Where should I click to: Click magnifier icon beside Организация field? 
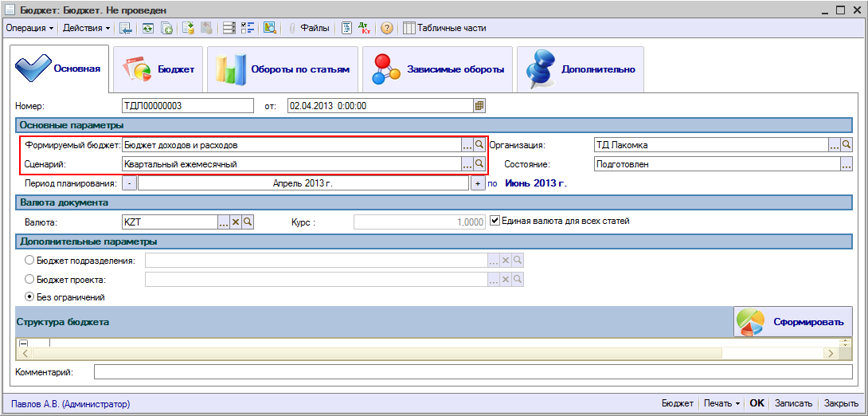tap(846, 145)
